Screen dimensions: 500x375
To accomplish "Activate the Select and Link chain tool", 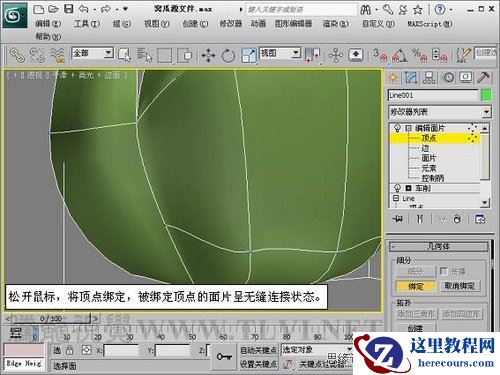I will coord(17,55).
